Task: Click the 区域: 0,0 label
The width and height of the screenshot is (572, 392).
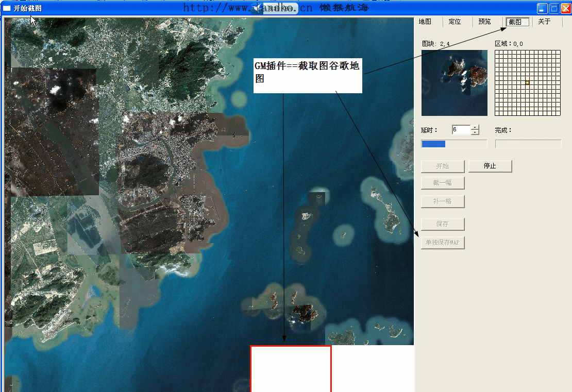Action: click(x=509, y=44)
